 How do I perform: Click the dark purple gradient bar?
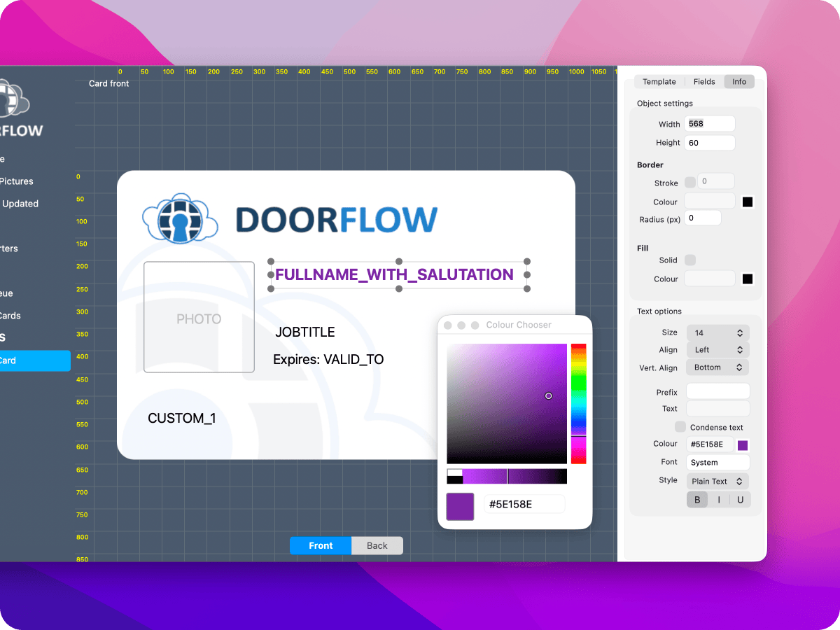(538, 477)
